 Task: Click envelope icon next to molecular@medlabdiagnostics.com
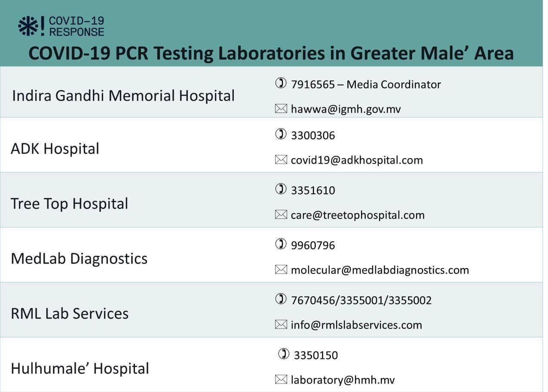tap(281, 270)
